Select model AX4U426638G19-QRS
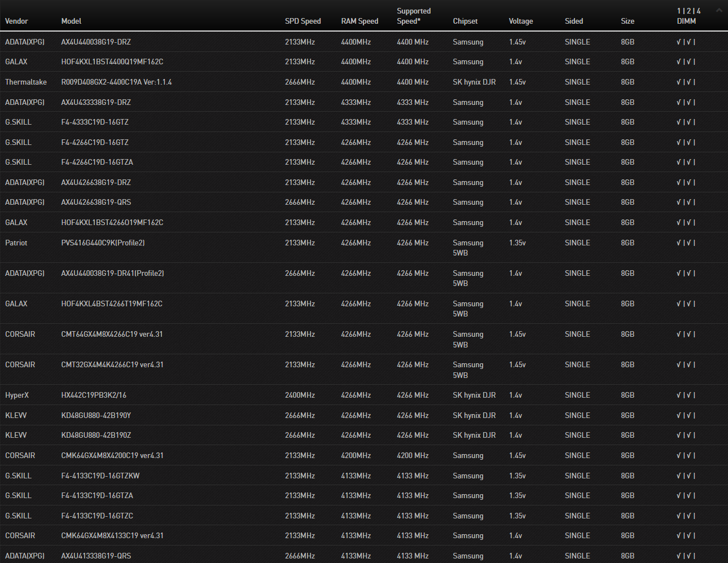 point(96,203)
